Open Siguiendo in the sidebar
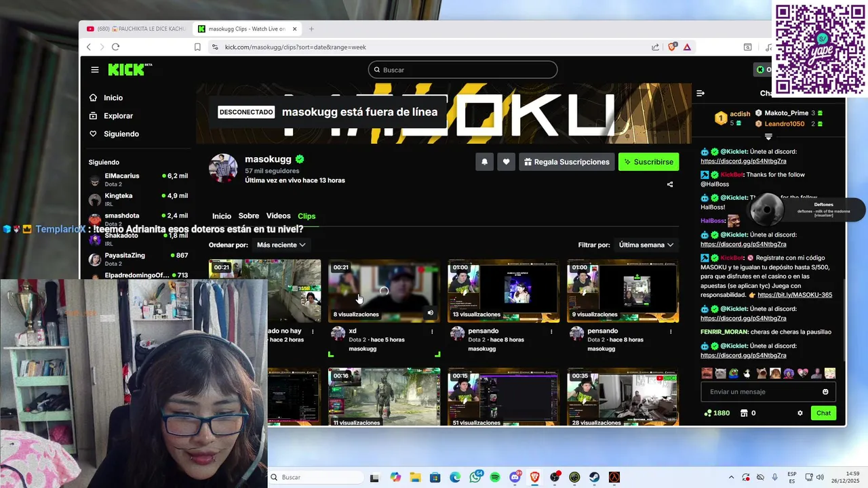Image resolution: width=868 pixels, height=488 pixels. click(x=121, y=134)
